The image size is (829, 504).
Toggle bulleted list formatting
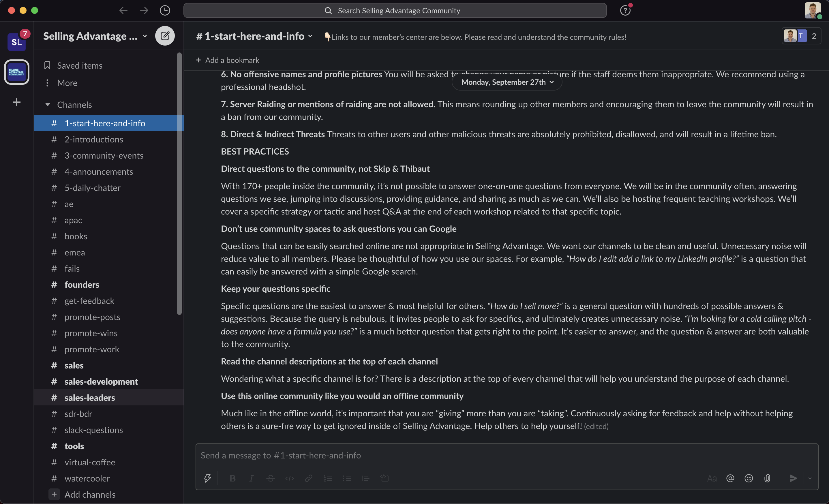(x=346, y=478)
